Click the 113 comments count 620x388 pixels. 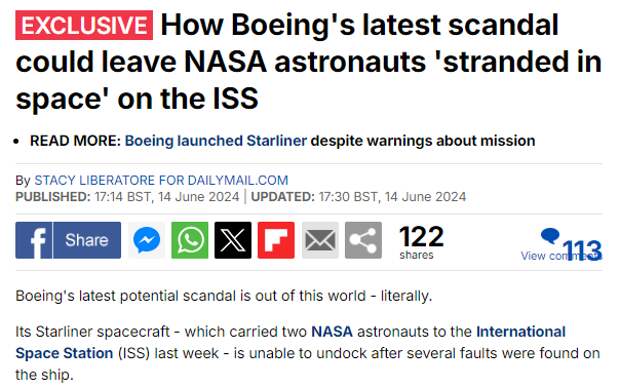coord(582,250)
